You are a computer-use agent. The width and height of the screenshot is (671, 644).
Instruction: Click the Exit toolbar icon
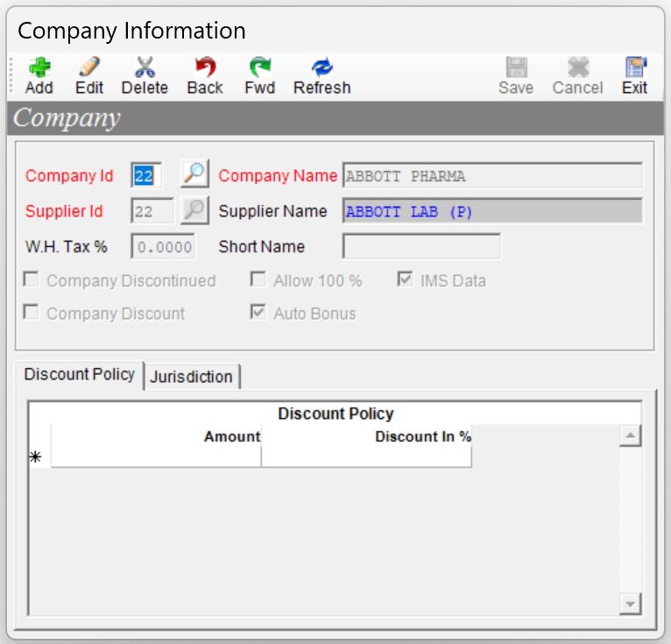click(635, 67)
